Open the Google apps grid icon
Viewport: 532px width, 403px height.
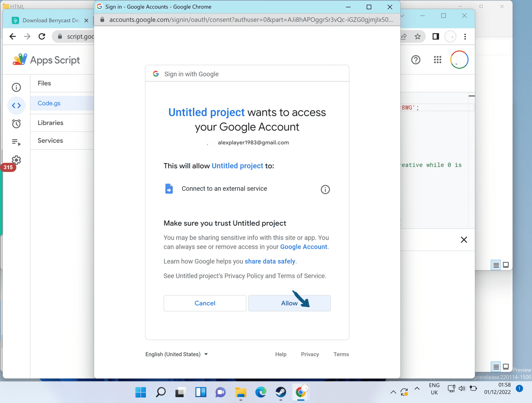point(437,60)
